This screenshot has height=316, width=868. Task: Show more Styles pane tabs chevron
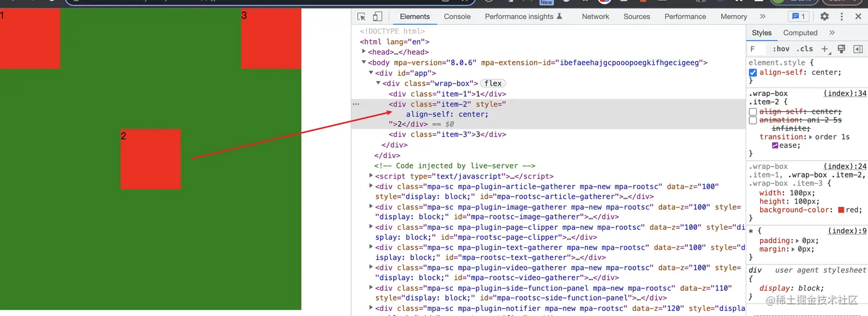click(832, 33)
